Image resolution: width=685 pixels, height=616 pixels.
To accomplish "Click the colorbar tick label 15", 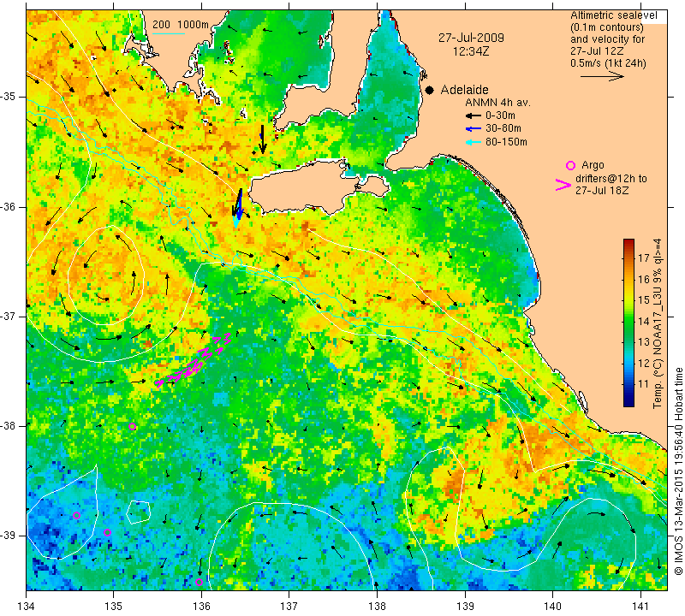I will point(644,300).
